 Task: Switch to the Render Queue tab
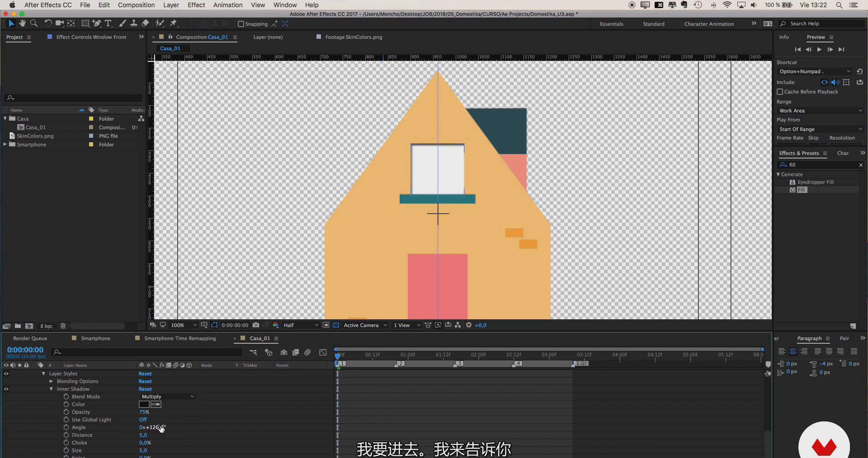tap(30, 338)
